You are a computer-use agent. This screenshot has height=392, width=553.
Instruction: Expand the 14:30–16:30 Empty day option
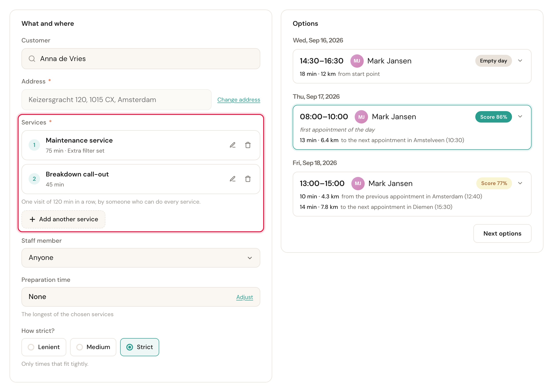pyautogui.click(x=520, y=61)
